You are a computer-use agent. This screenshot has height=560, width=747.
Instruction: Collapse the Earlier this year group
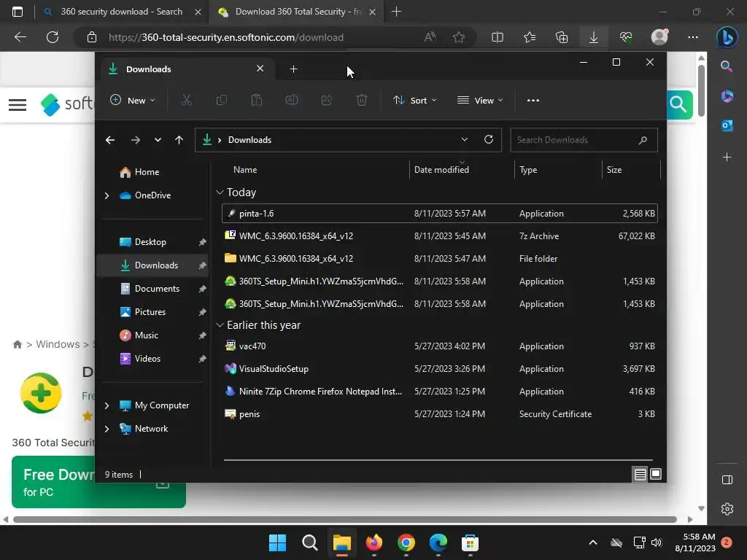pyautogui.click(x=220, y=325)
